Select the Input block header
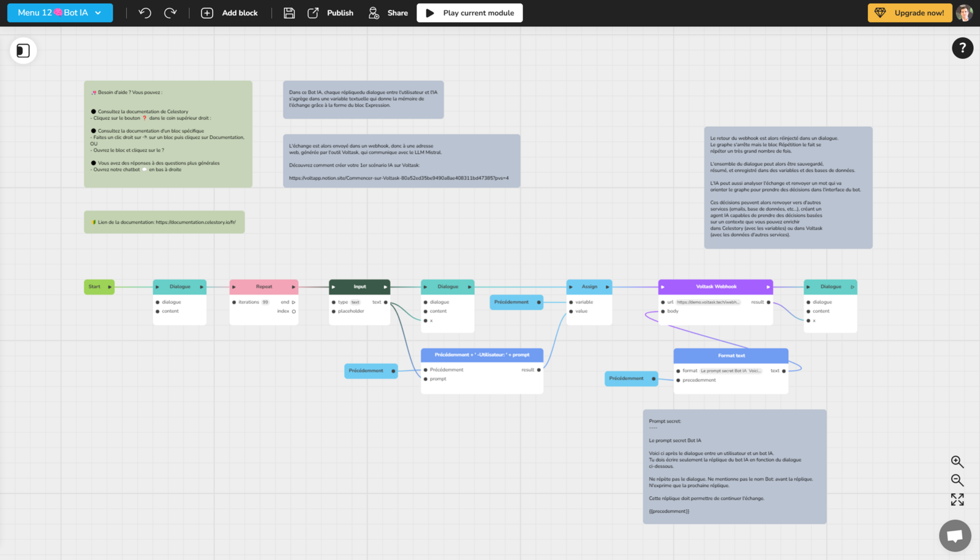Viewport: 980px width, 560px height. 360,286
